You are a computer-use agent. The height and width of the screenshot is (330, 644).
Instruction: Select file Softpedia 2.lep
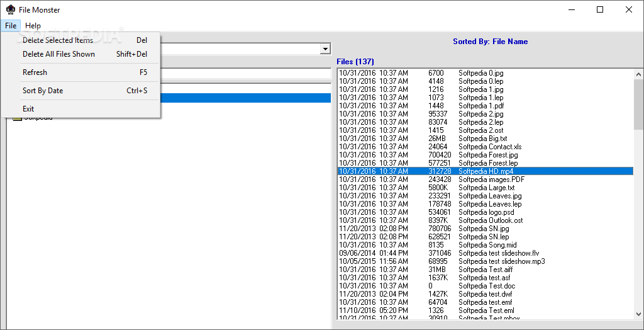tap(485, 122)
